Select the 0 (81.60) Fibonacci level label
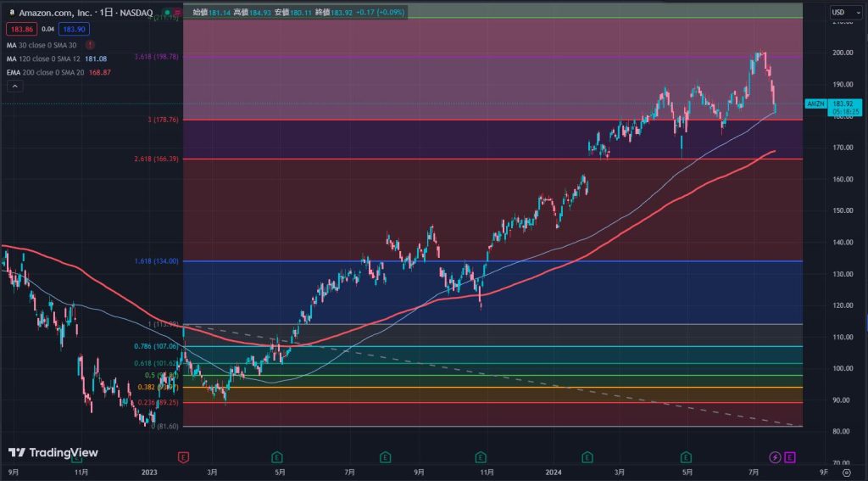Screen dimensions: 868x481 pyautogui.click(x=165, y=426)
